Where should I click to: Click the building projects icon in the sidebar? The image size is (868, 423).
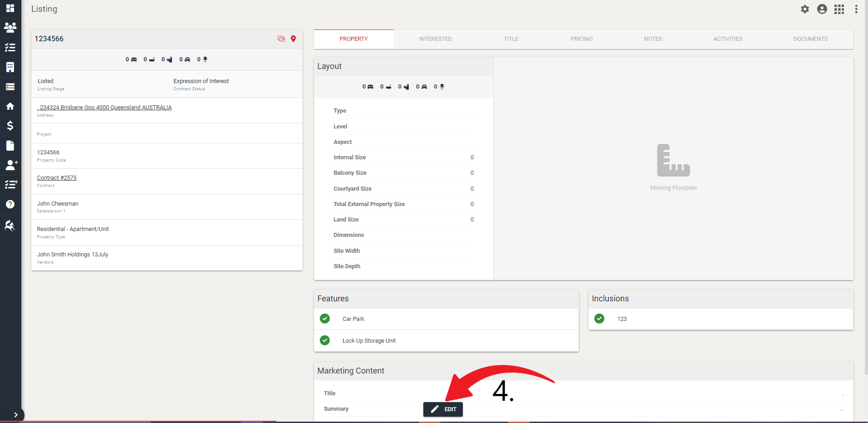tap(10, 67)
